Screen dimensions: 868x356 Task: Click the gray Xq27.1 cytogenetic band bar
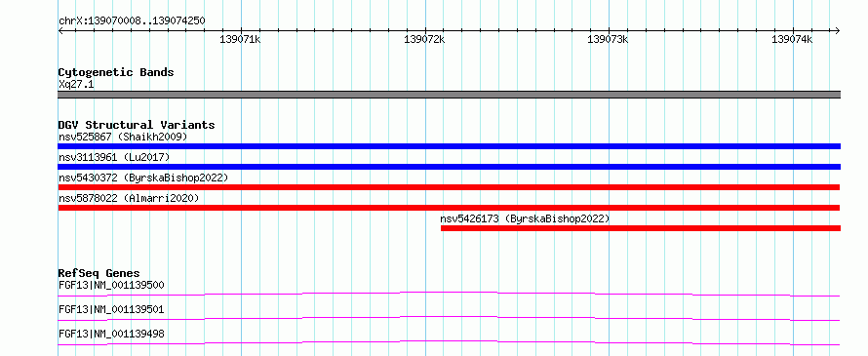point(449,95)
